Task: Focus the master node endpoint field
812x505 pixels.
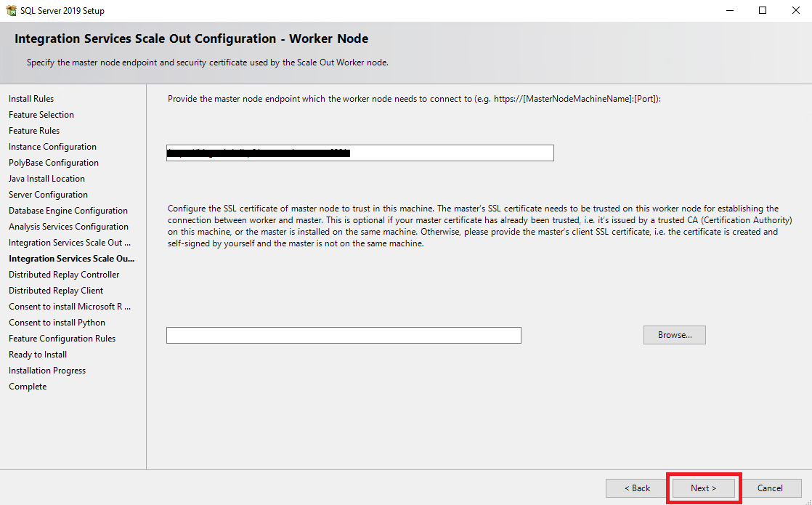Action: tap(360, 153)
